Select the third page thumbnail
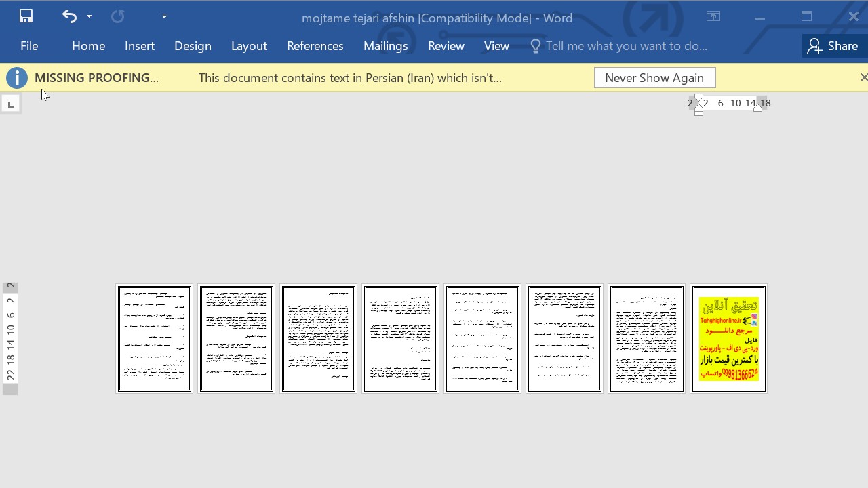 (x=319, y=339)
